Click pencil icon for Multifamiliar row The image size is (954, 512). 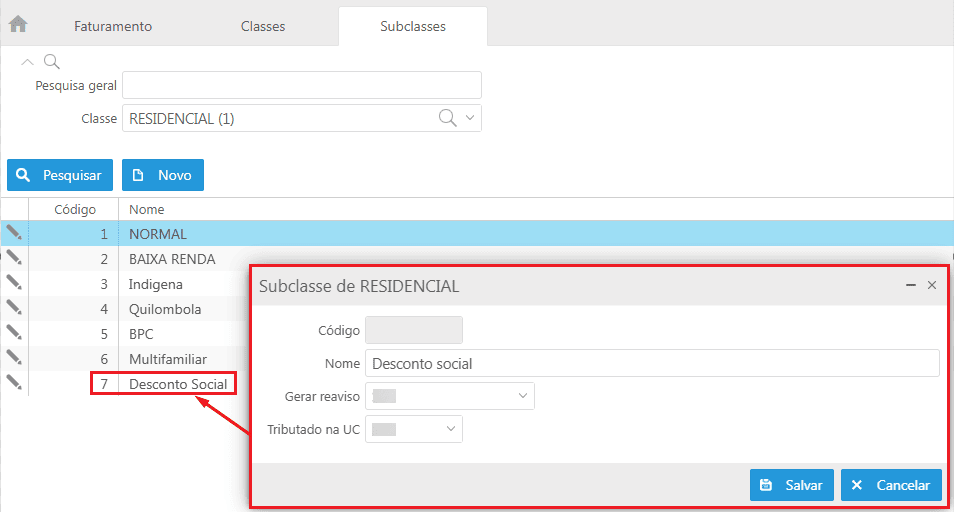point(14,357)
